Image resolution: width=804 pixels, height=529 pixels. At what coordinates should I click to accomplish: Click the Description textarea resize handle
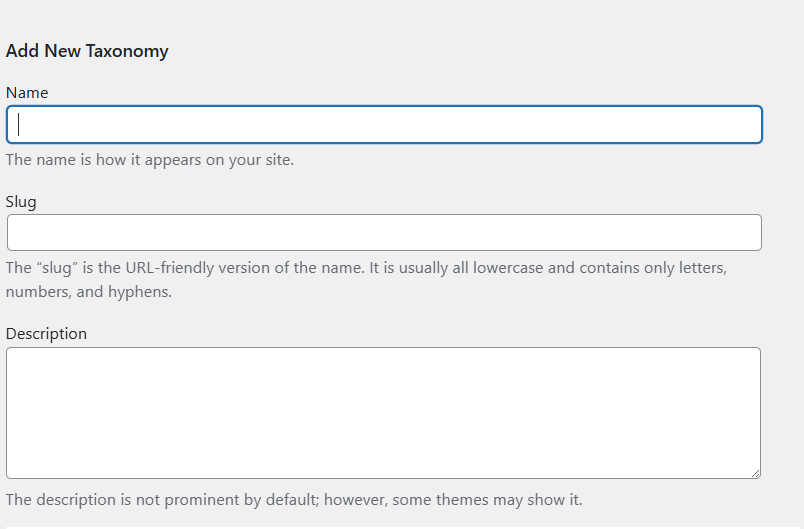click(755, 472)
